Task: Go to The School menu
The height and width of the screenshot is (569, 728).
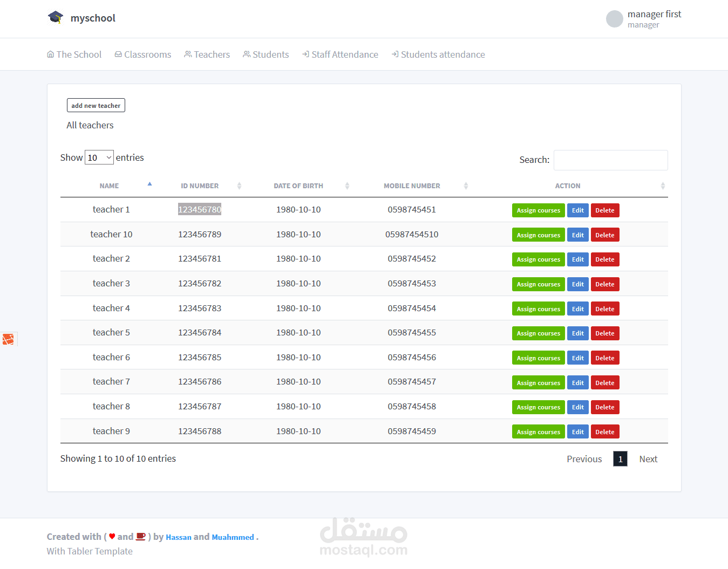Action: pyautogui.click(x=74, y=54)
